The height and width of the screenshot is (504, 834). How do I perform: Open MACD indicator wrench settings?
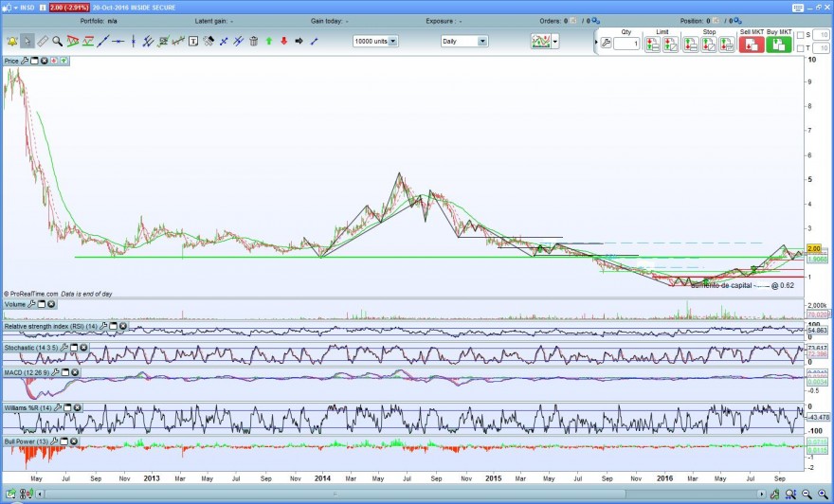point(56,372)
